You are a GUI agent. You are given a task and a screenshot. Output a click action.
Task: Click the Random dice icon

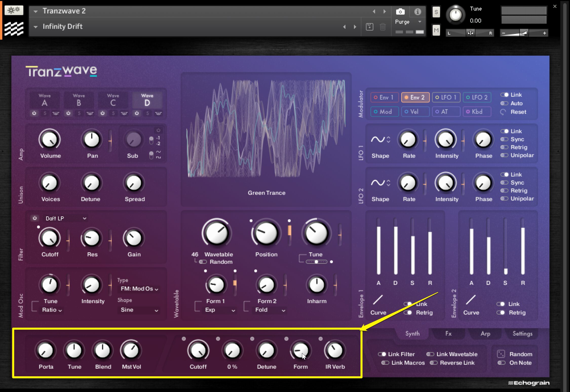(501, 354)
